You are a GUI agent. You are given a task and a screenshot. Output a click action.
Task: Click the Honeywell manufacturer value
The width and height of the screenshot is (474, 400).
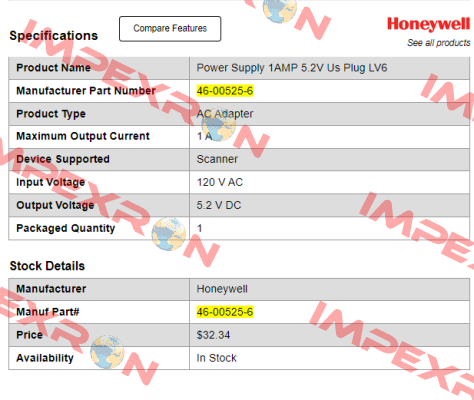(222, 289)
